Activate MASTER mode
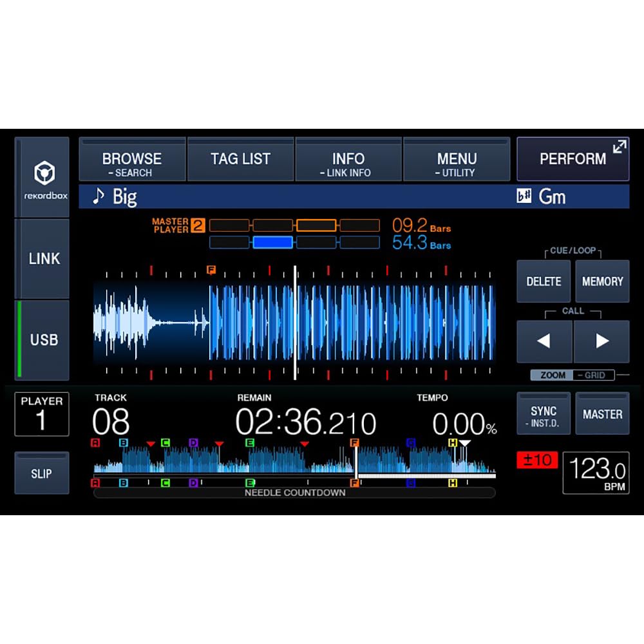The width and height of the screenshot is (644, 644). [603, 413]
